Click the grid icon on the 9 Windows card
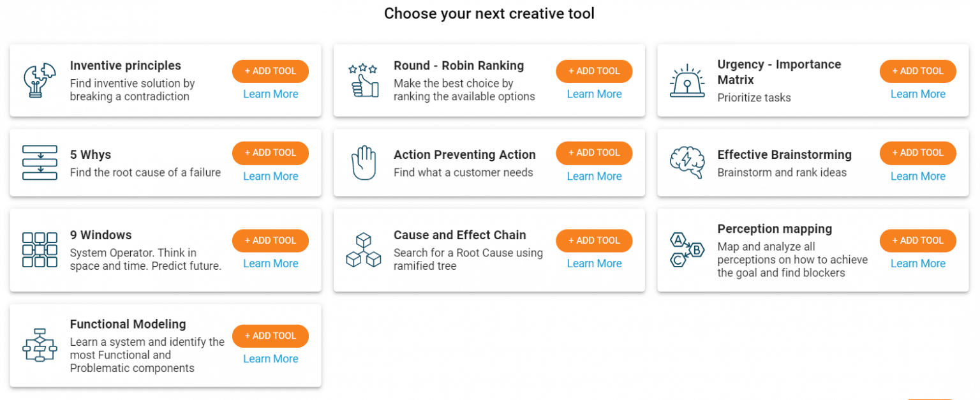This screenshot has width=980, height=400. tap(40, 249)
